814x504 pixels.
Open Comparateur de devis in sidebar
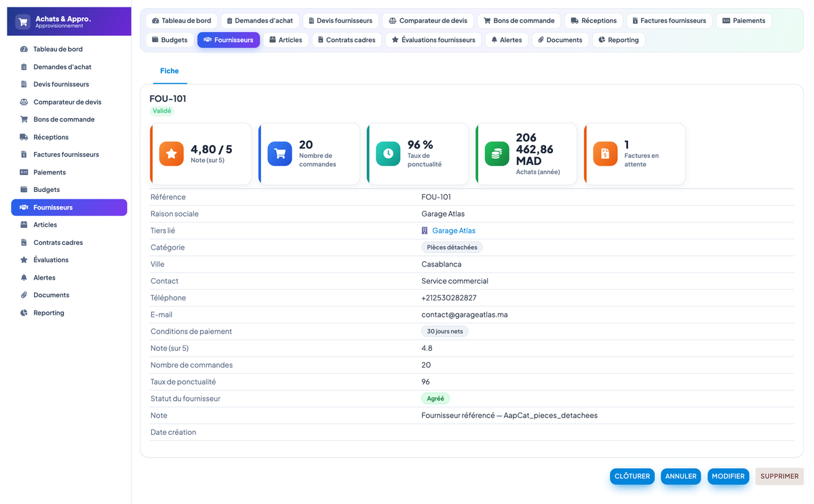point(69,102)
